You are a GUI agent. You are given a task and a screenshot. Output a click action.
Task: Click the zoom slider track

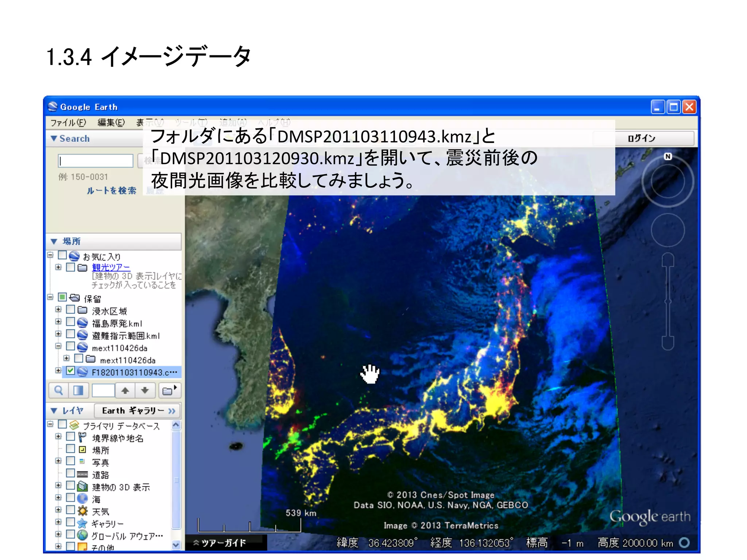tap(667, 301)
